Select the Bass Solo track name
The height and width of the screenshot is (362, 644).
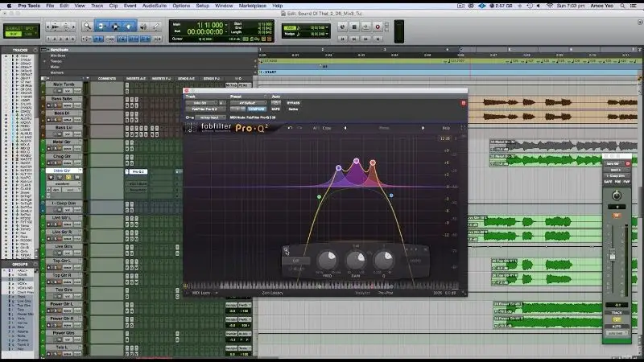pyautogui.click(x=64, y=99)
